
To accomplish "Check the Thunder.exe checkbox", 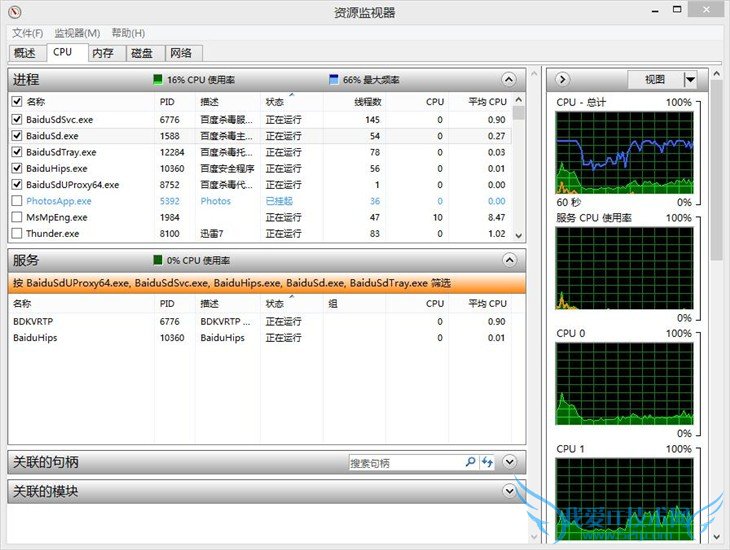I will pyautogui.click(x=17, y=233).
